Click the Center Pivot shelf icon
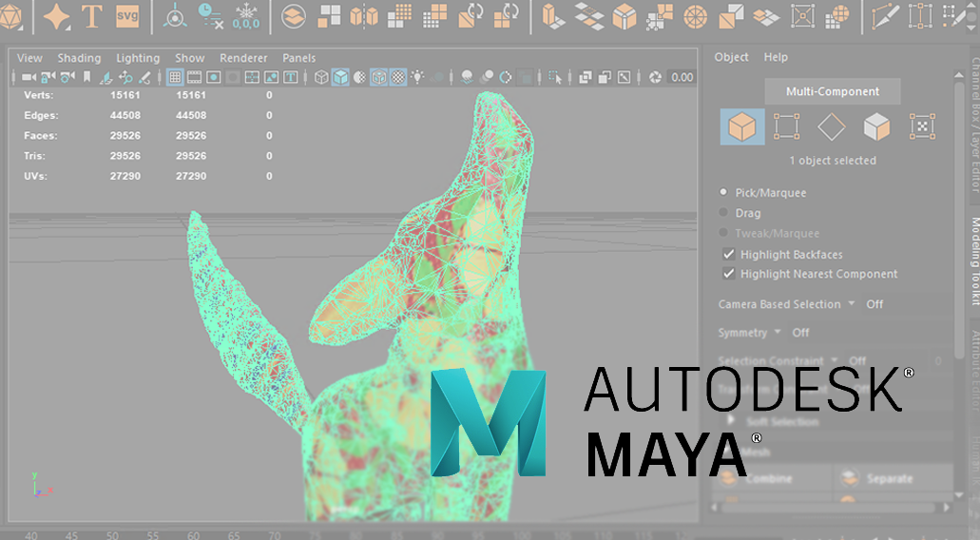 pos(175,16)
